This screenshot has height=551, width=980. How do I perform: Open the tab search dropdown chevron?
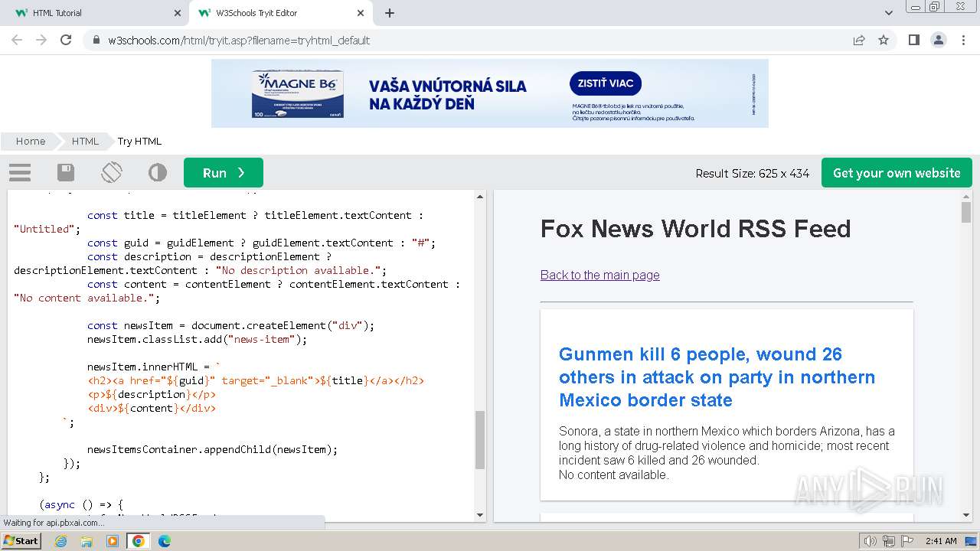[889, 13]
